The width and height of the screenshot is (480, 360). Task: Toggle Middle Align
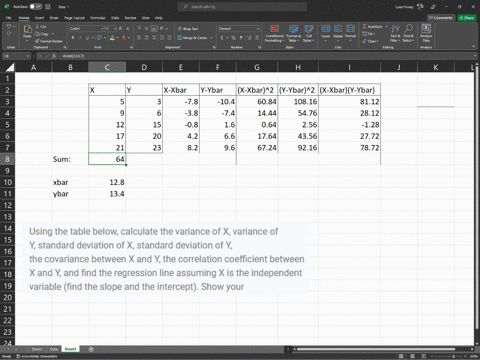click(147, 29)
